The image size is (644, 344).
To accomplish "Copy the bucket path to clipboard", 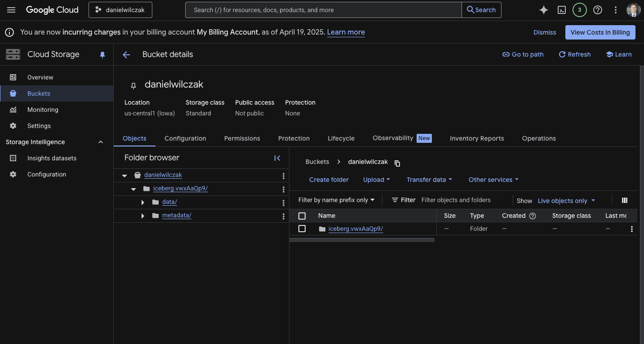I will tap(397, 163).
